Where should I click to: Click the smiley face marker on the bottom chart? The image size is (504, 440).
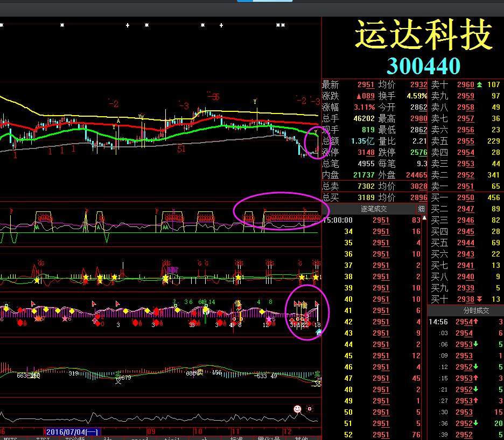click(298, 409)
